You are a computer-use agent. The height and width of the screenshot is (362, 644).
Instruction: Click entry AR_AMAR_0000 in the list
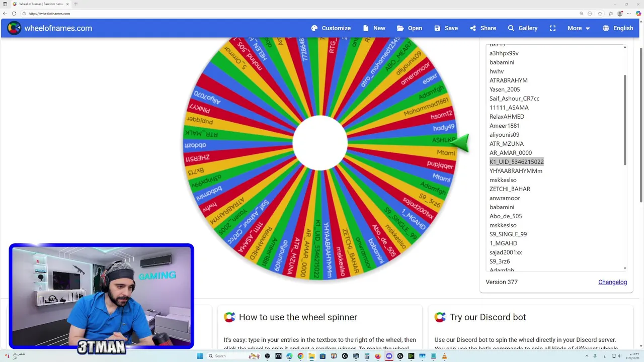pos(511,153)
